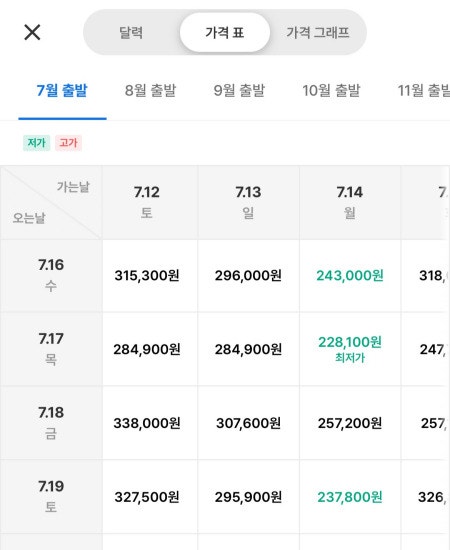Select the 가격 표 view
Viewport: 450px width, 550px height.
(x=225, y=33)
